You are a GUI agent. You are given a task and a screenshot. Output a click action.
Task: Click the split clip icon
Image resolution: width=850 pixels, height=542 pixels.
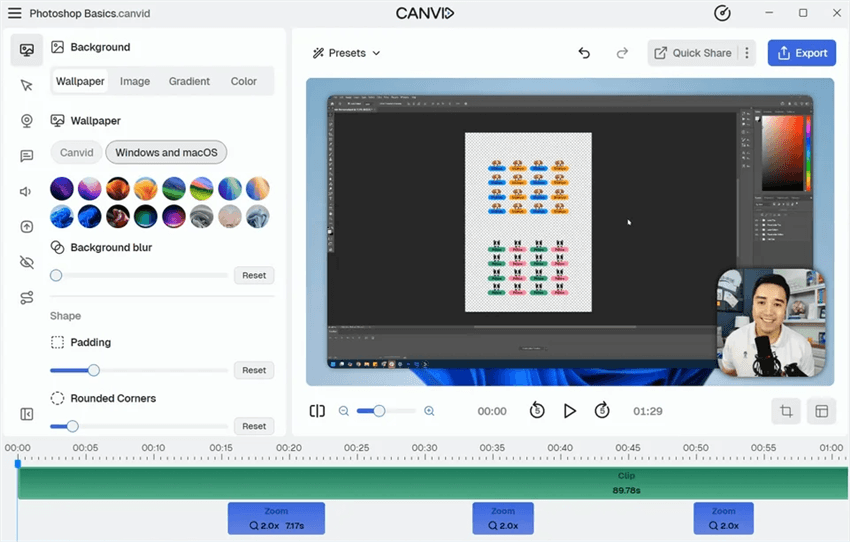click(x=317, y=411)
